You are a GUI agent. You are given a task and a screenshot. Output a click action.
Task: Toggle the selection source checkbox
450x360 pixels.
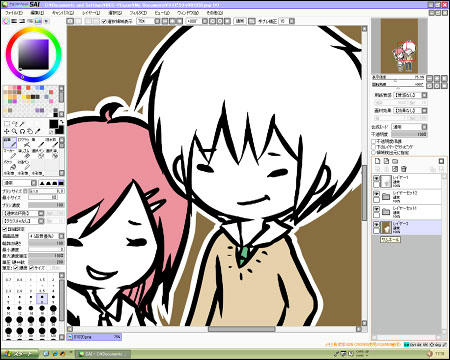374,153
